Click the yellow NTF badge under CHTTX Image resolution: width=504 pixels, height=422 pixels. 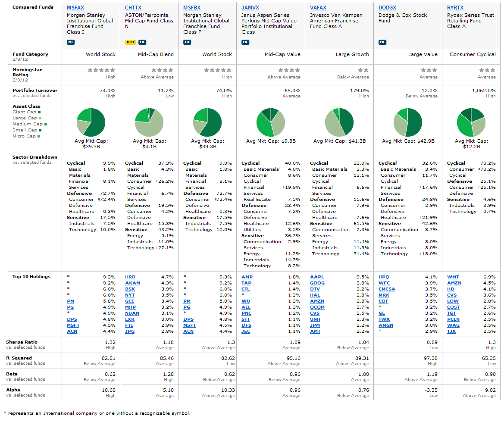130,42
